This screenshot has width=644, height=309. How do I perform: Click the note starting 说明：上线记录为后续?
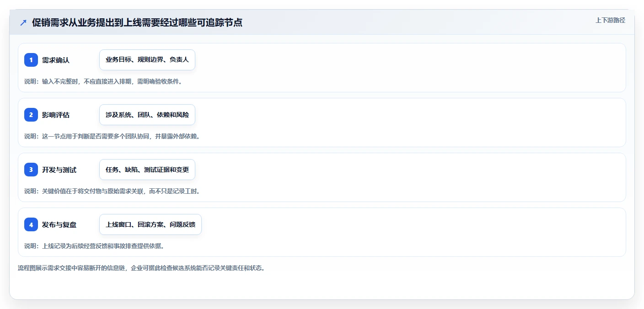(94, 246)
